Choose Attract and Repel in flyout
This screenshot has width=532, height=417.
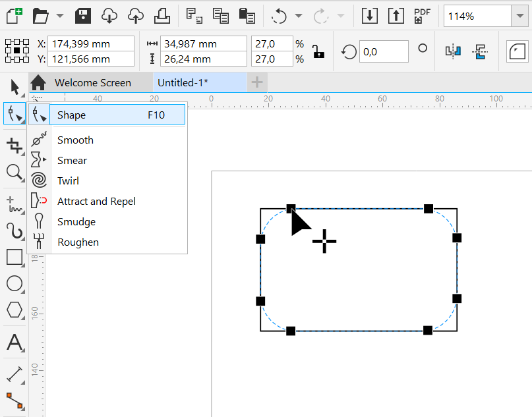click(107, 202)
